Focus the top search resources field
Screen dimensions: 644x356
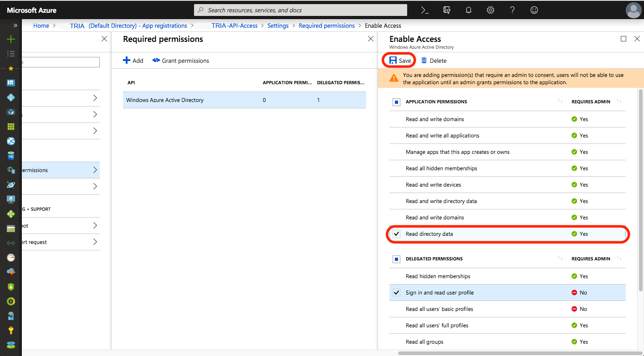click(301, 10)
